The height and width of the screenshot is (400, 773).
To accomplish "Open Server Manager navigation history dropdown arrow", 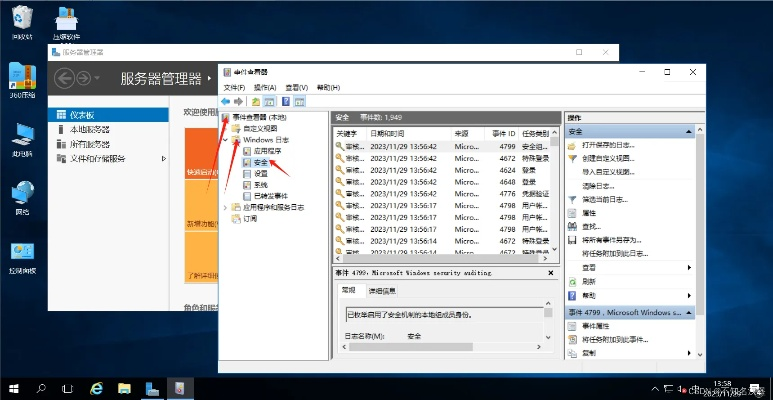I will 97,78.
